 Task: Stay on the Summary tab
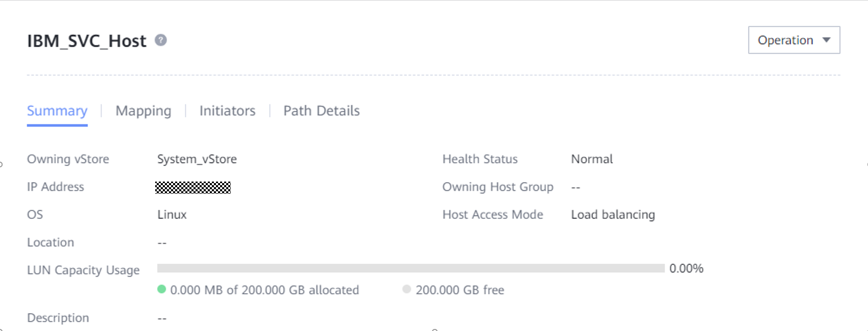57,111
